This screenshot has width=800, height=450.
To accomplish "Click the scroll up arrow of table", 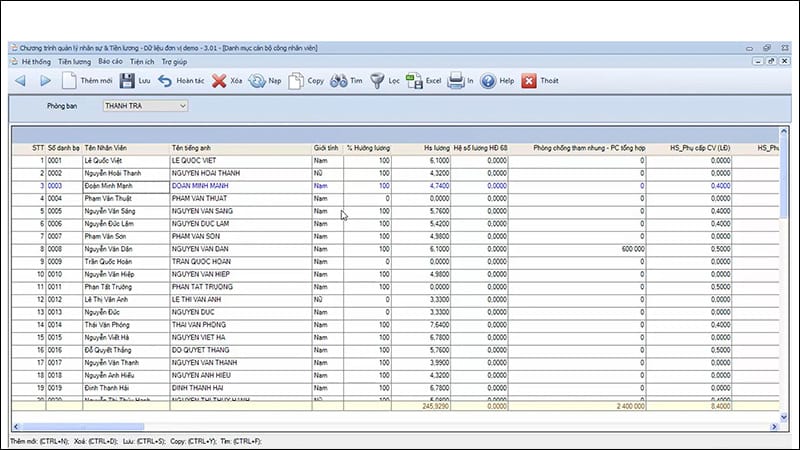I will pyautogui.click(x=784, y=132).
